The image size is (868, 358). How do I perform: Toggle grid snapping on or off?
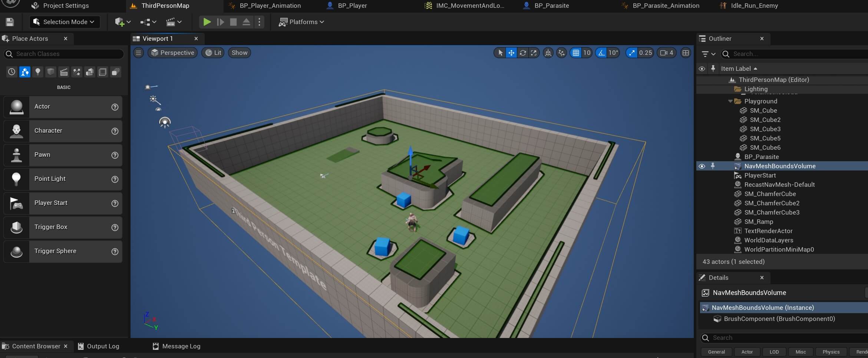pos(576,53)
